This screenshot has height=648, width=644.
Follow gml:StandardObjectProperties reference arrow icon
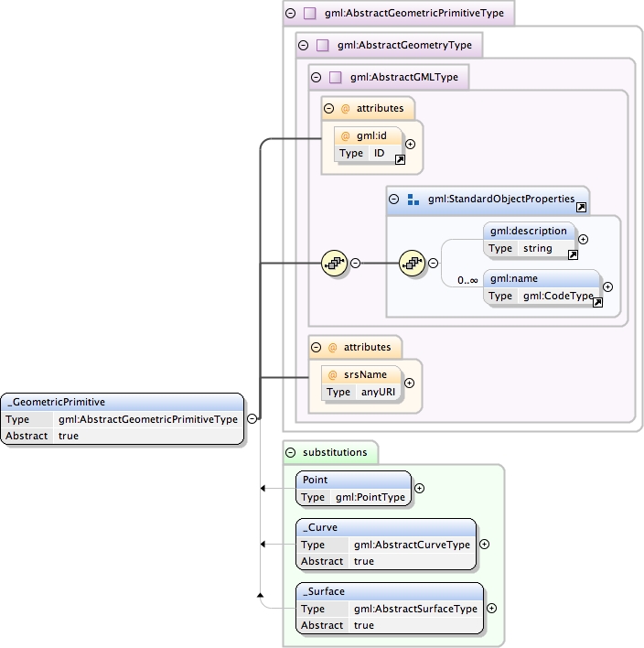point(581,208)
